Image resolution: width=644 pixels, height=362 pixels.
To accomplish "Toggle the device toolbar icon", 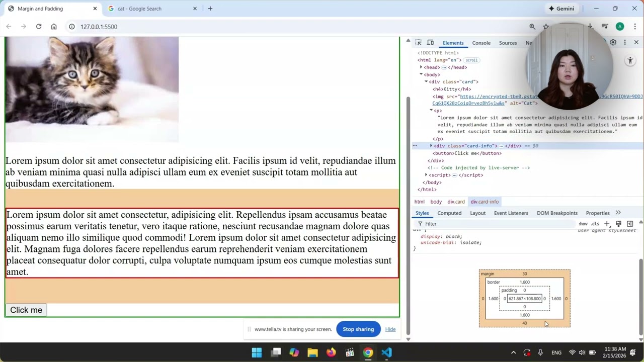I will pyautogui.click(x=430, y=43).
